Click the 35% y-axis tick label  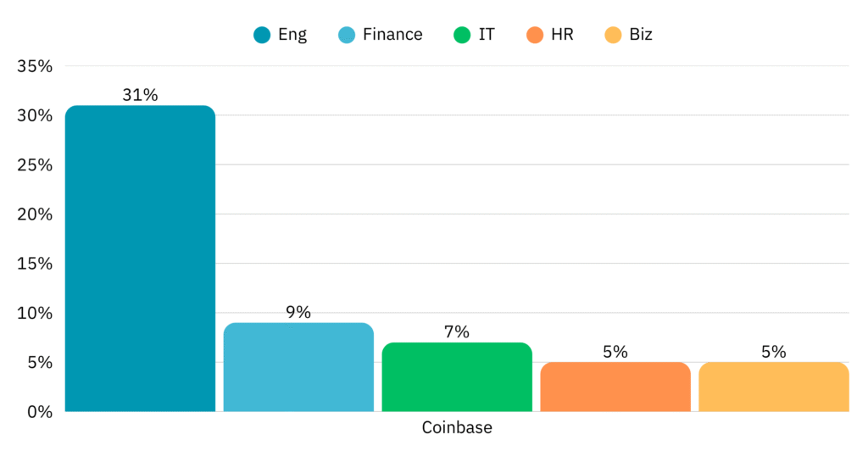(35, 66)
